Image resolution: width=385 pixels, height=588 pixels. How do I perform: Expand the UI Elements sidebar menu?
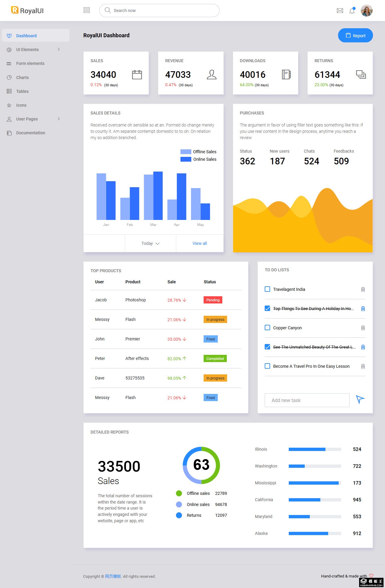pos(34,50)
